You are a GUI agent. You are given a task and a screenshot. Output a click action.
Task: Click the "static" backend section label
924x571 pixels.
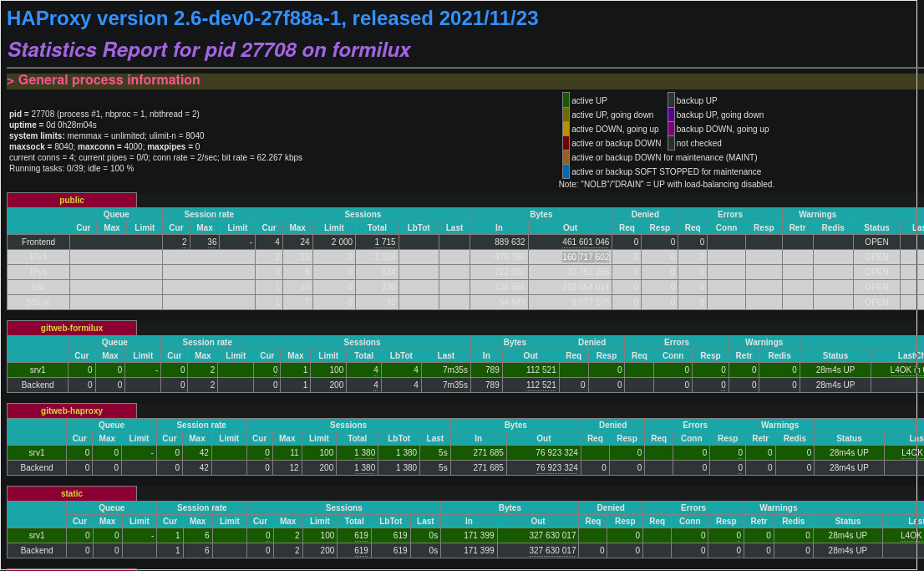coord(72,493)
